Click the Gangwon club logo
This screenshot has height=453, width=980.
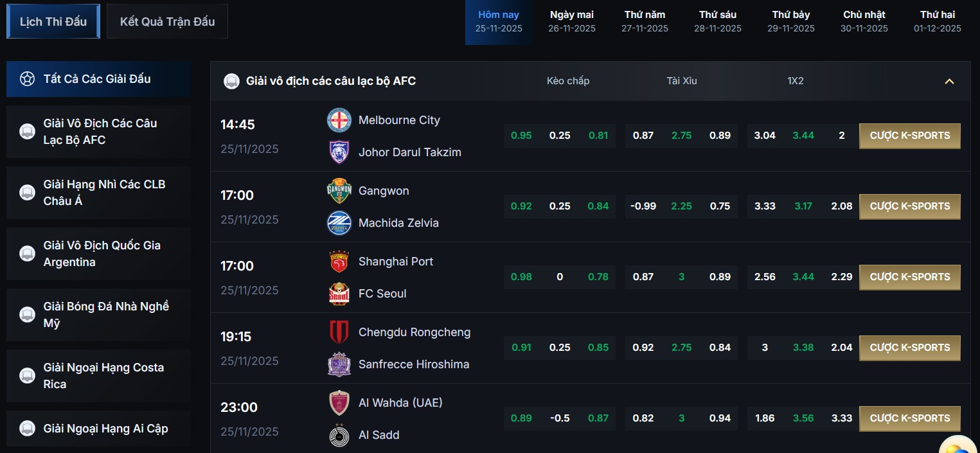[x=339, y=191]
